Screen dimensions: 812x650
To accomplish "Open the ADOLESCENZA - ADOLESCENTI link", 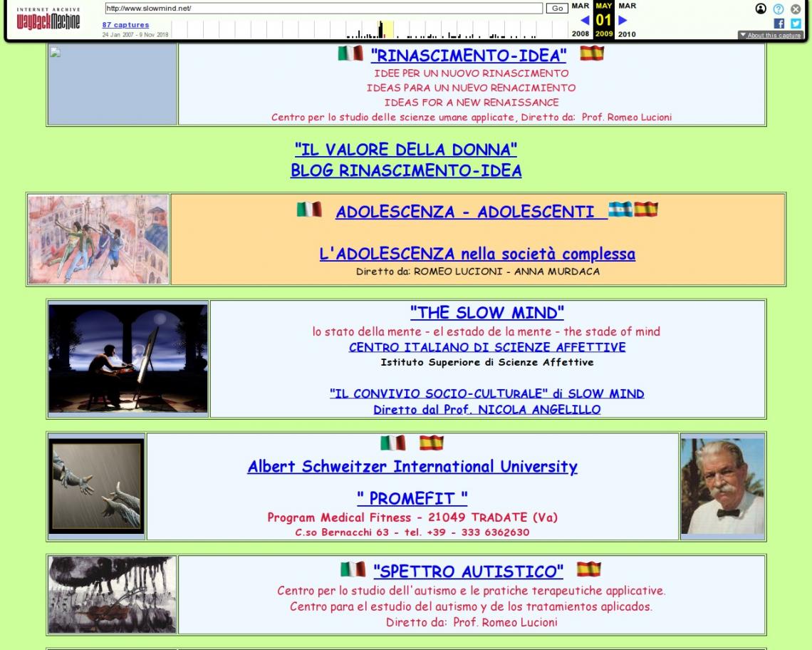I will (x=472, y=212).
